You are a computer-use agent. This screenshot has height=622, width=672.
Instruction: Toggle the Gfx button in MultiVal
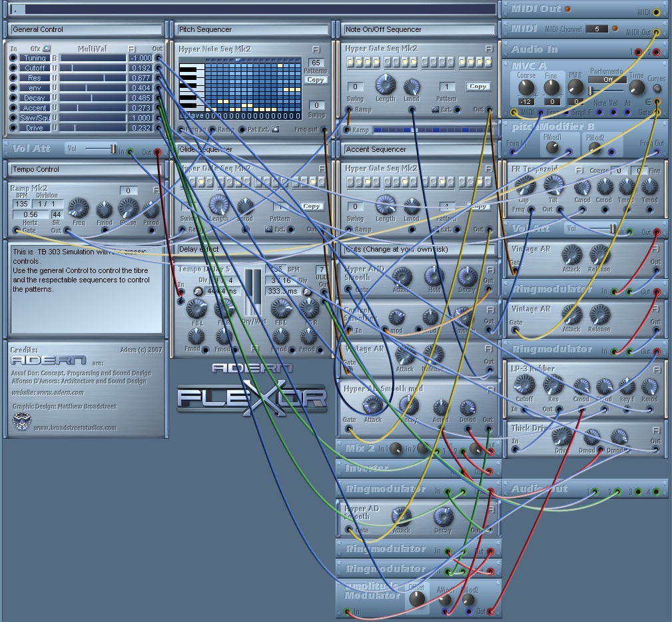[x=47, y=49]
